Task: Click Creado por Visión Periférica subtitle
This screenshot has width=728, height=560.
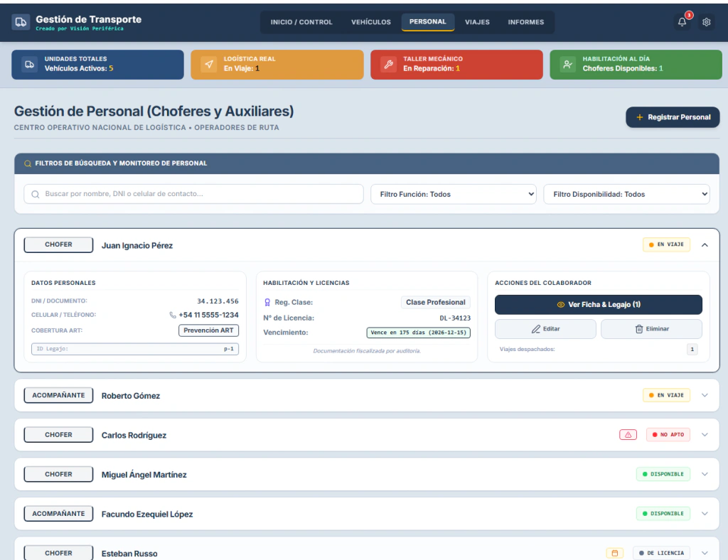Action: click(80, 28)
